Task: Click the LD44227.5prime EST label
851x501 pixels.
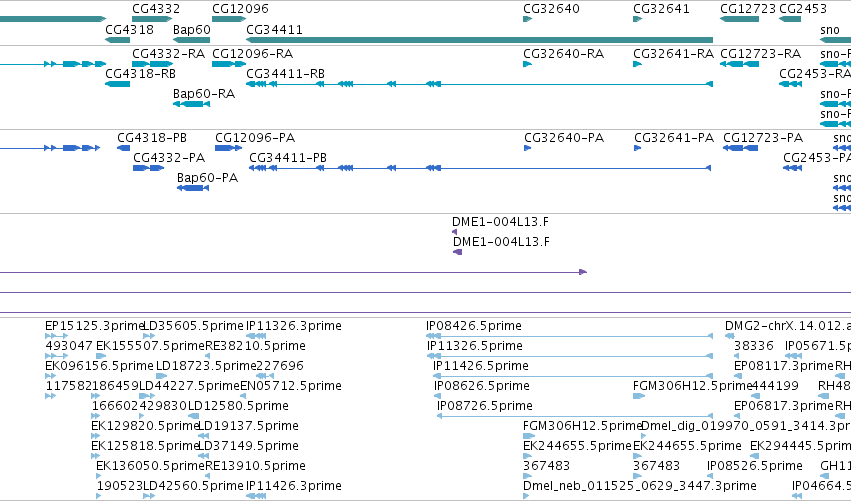Action: tap(189, 386)
